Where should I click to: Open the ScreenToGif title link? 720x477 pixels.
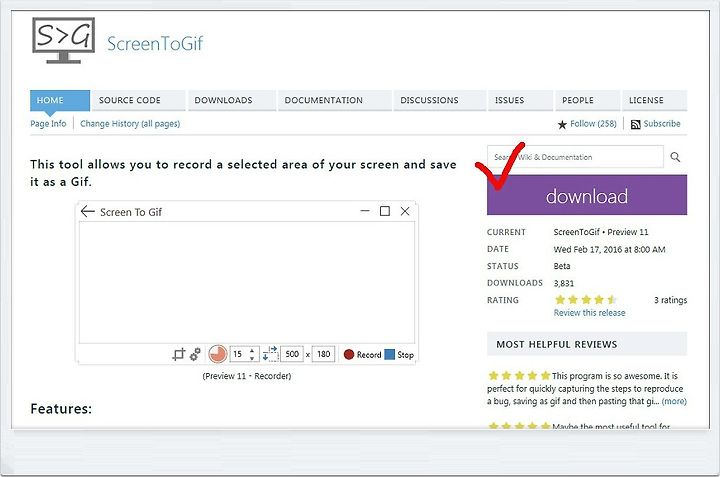[x=155, y=44]
